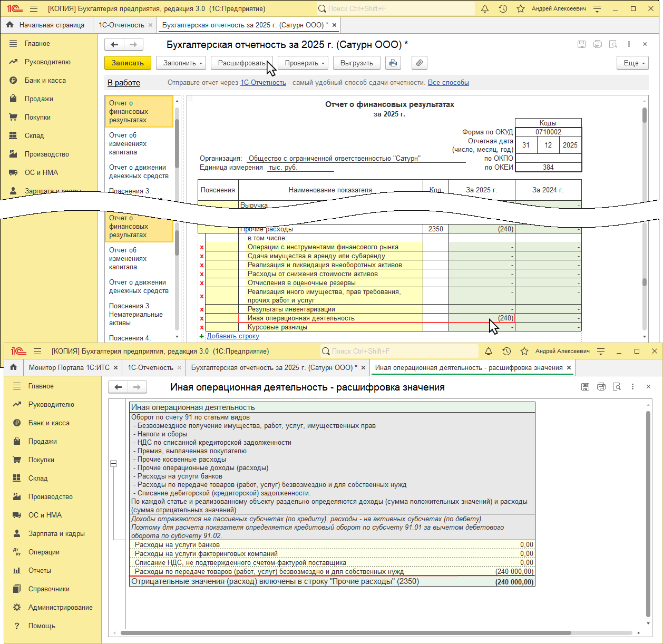Open the history icon in the top window

coord(503,8)
